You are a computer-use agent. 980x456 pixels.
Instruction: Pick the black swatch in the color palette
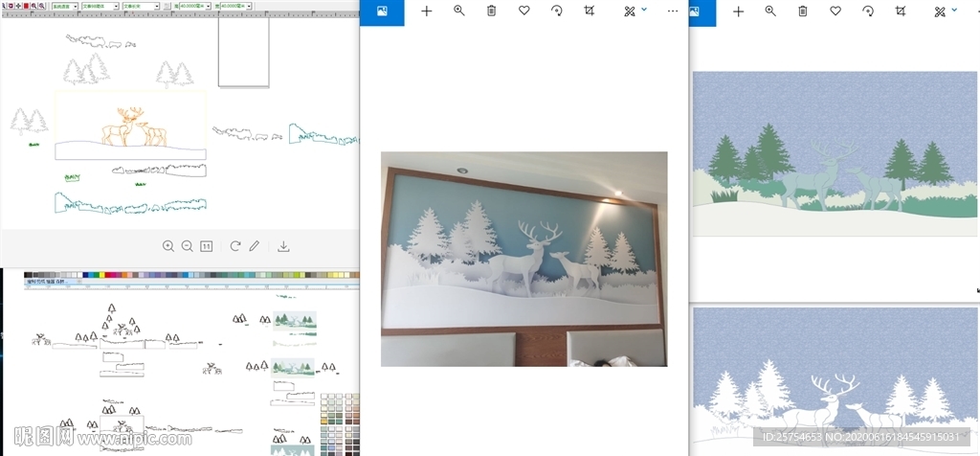point(28,275)
